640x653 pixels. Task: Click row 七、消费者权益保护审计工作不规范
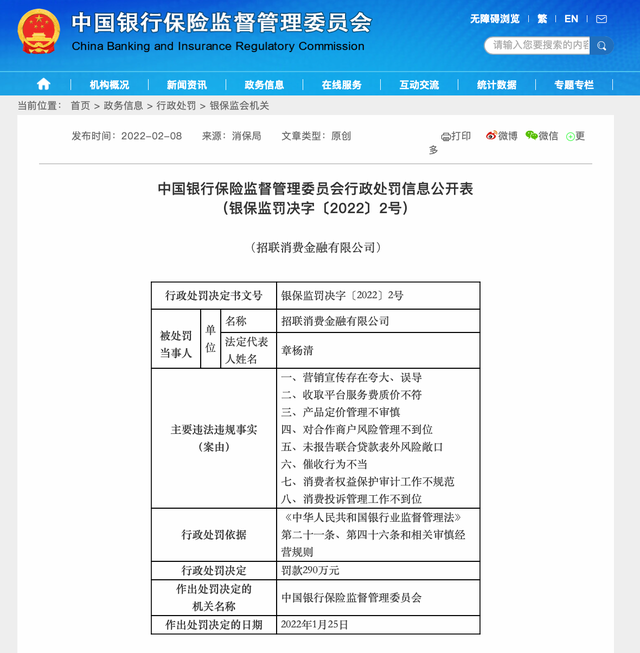click(x=368, y=482)
